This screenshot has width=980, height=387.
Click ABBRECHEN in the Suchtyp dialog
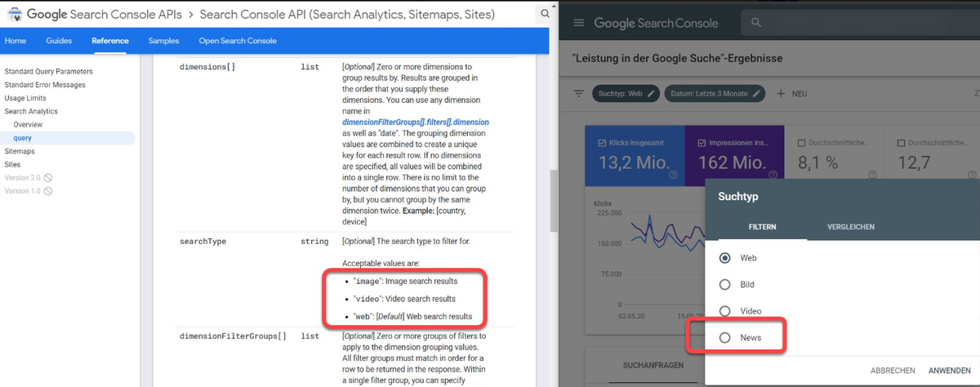coord(893,370)
